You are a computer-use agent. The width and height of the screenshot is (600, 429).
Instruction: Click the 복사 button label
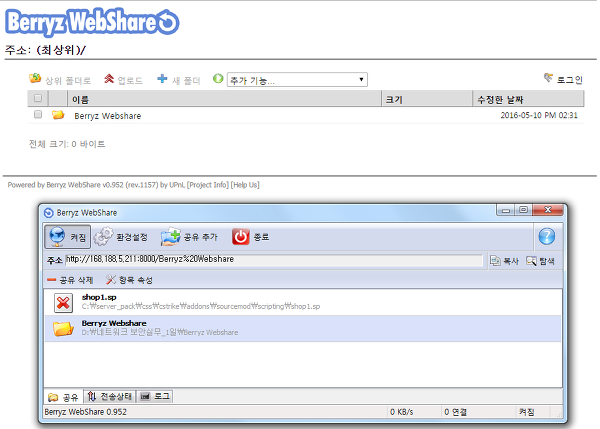511,261
